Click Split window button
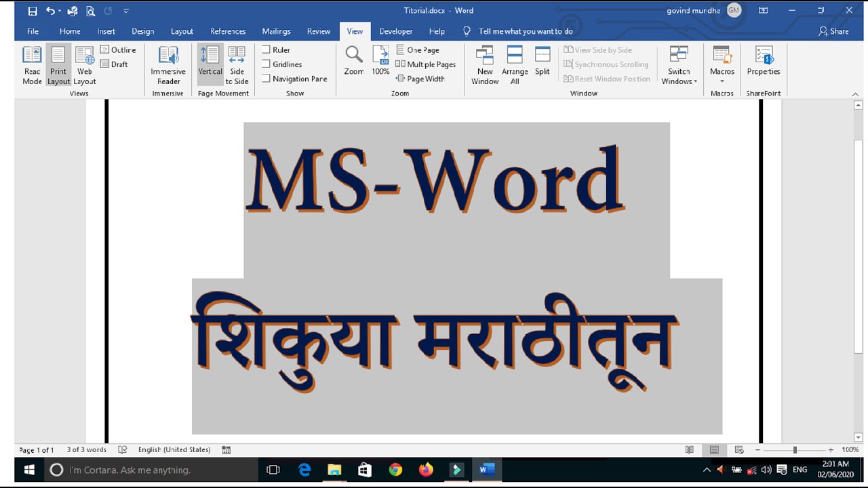This screenshot has width=868, height=488. coord(542,61)
